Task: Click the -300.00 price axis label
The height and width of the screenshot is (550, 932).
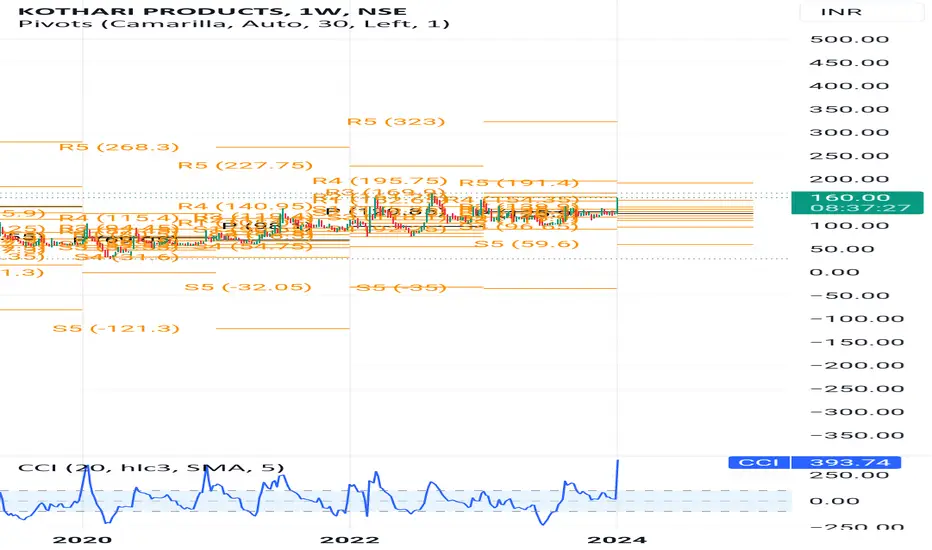Action: 857,411
